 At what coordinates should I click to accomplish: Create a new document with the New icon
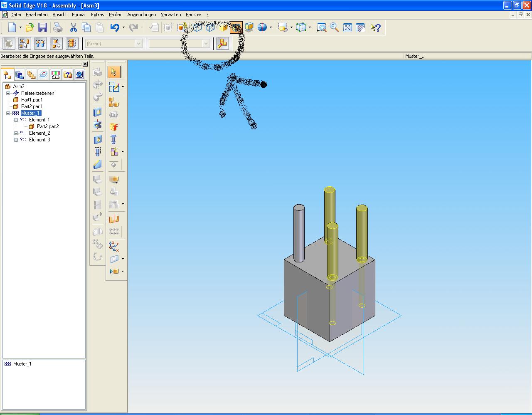click(12, 27)
